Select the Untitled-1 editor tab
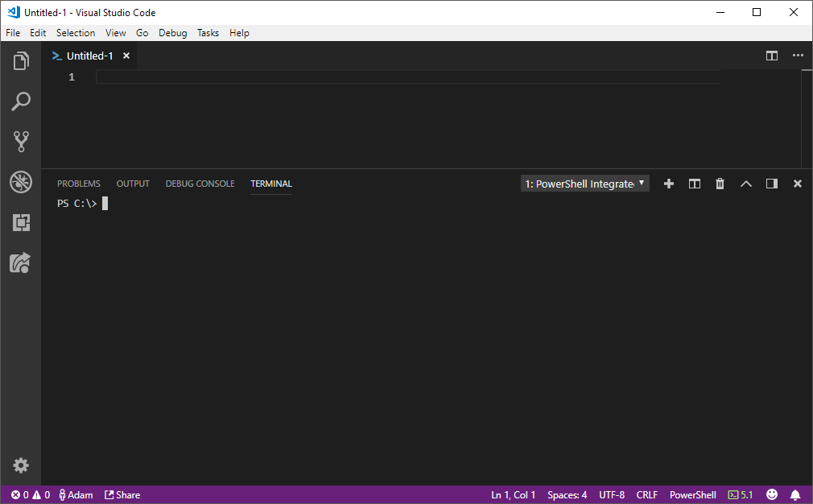813x504 pixels. coord(89,56)
